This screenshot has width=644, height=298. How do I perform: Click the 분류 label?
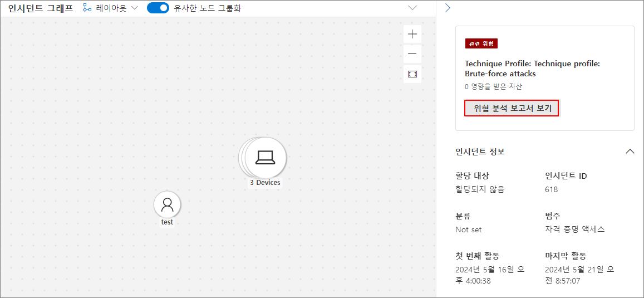(x=463, y=216)
